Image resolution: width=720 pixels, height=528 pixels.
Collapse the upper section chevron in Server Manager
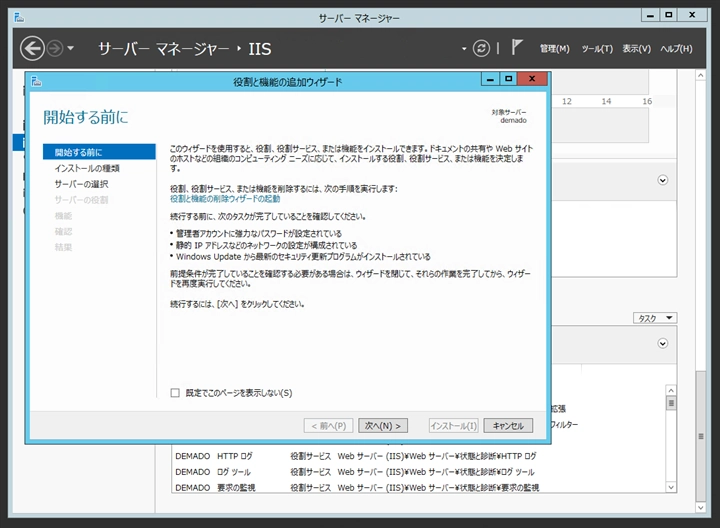(663, 180)
